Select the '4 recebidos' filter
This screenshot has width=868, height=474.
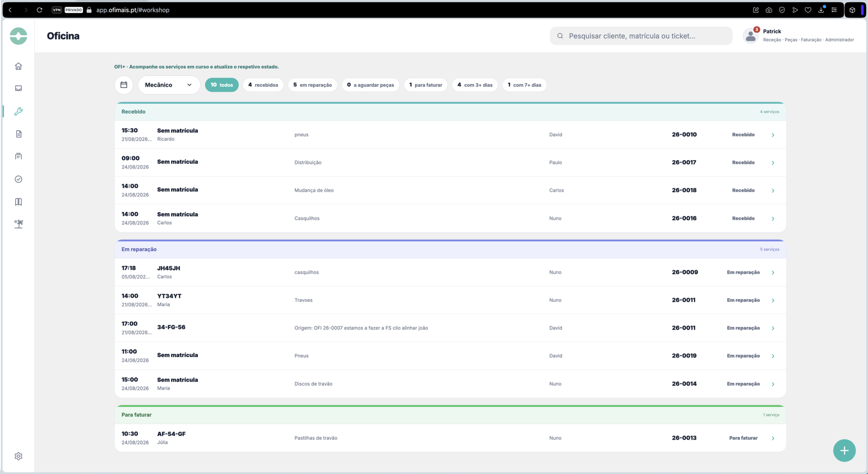(x=263, y=85)
